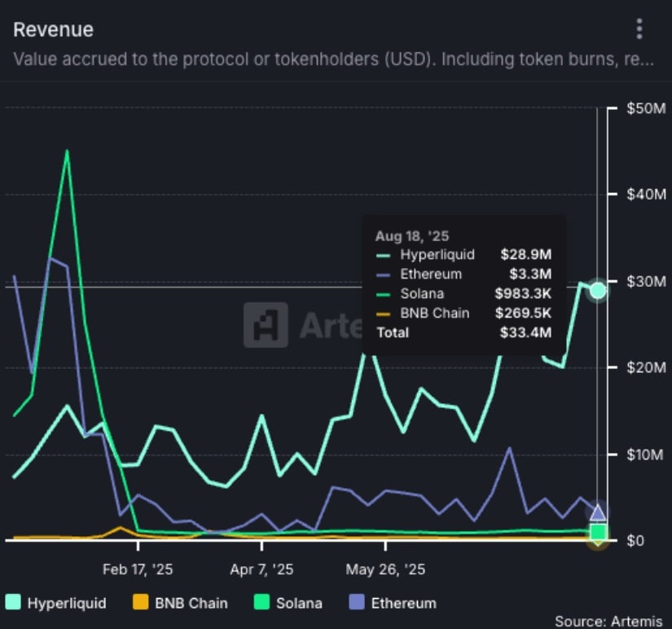Open the three-dot chart options menu
The width and height of the screenshot is (672, 629).
pos(639,29)
